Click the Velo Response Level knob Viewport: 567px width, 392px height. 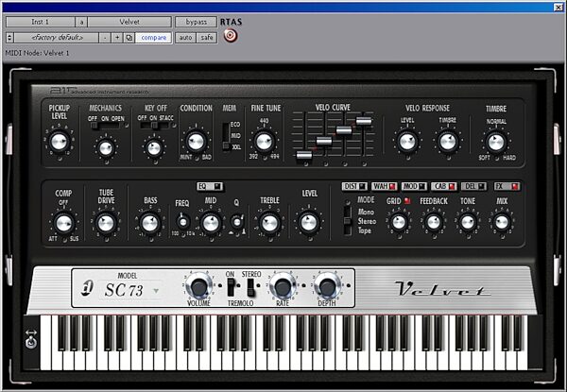click(407, 142)
